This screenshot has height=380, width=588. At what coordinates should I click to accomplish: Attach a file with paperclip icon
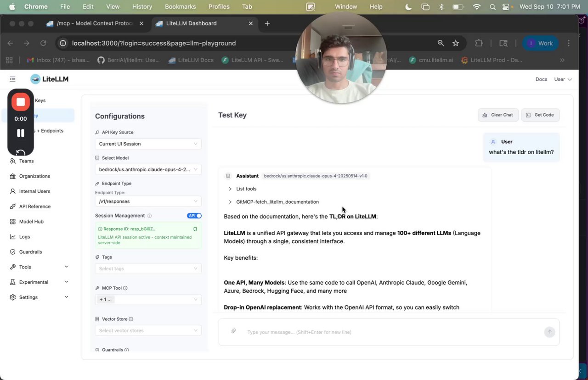[233, 331]
